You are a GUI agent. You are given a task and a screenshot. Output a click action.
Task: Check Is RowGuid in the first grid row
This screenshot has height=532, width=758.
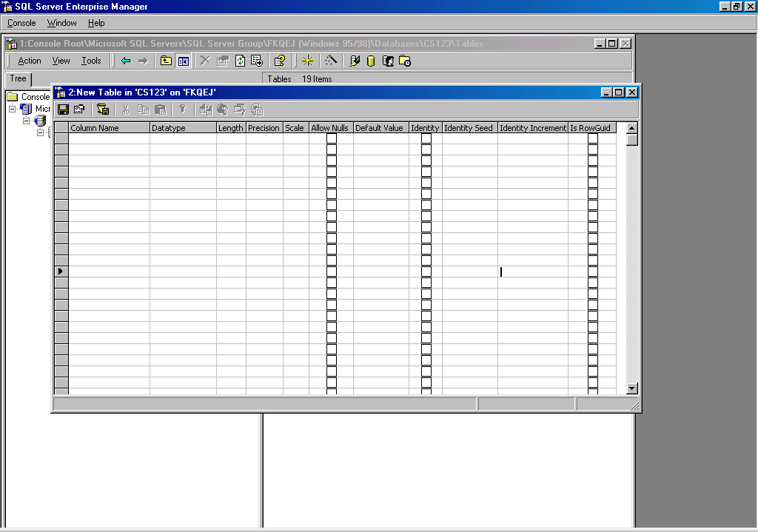click(x=593, y=138)
